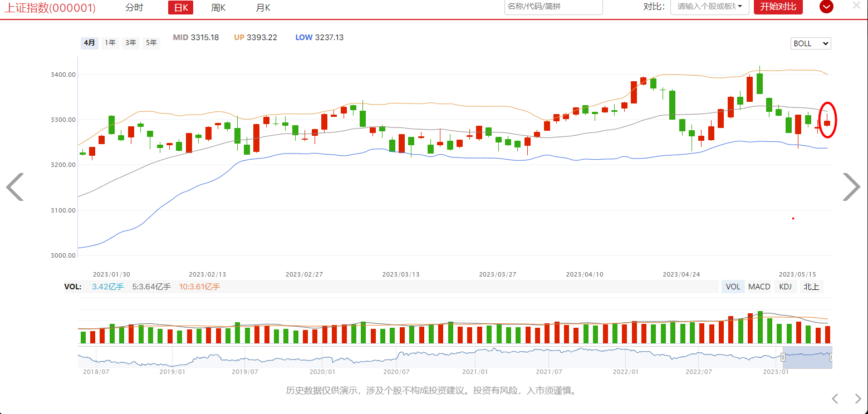The width and height of the screenshot is (868, 414).
Task: Show the 北上 northbound funds indicator
Action: click(811, 287)
